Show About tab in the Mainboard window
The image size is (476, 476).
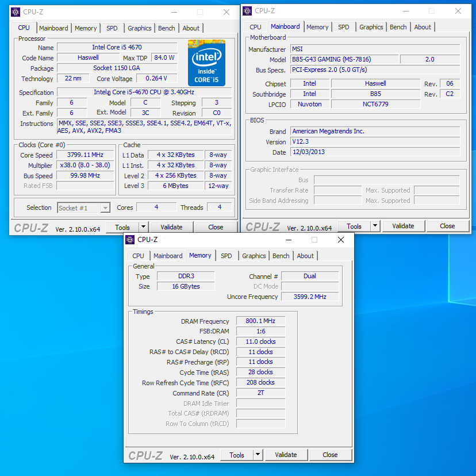tap(423, 27)
